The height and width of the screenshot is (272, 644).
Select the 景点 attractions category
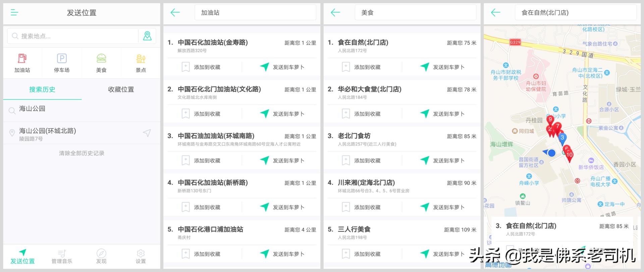[141, 63]
